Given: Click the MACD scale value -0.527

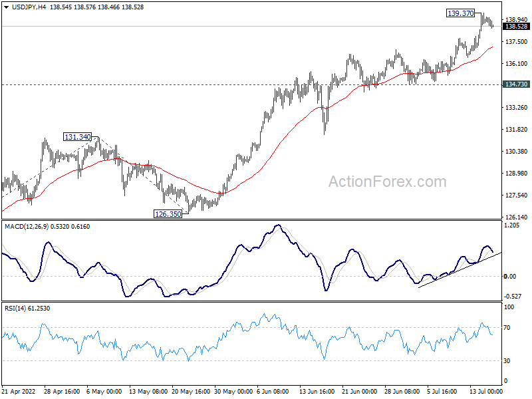Looking at the screenshot, I should (x=513, y=297).
